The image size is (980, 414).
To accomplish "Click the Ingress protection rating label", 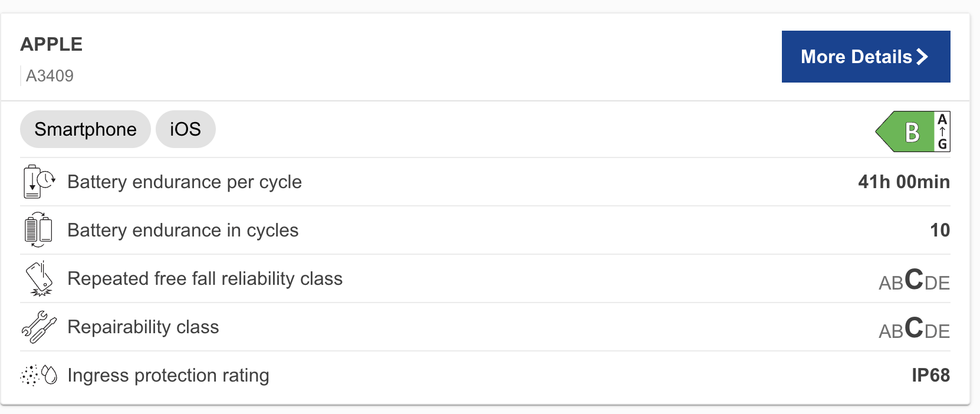I will click(168, 375).
